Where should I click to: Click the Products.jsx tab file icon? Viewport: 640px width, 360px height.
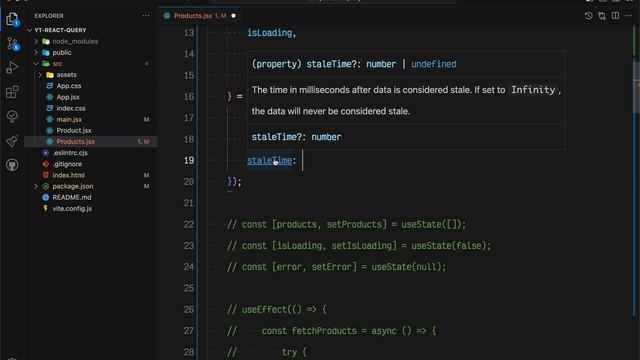click(167, 16)
